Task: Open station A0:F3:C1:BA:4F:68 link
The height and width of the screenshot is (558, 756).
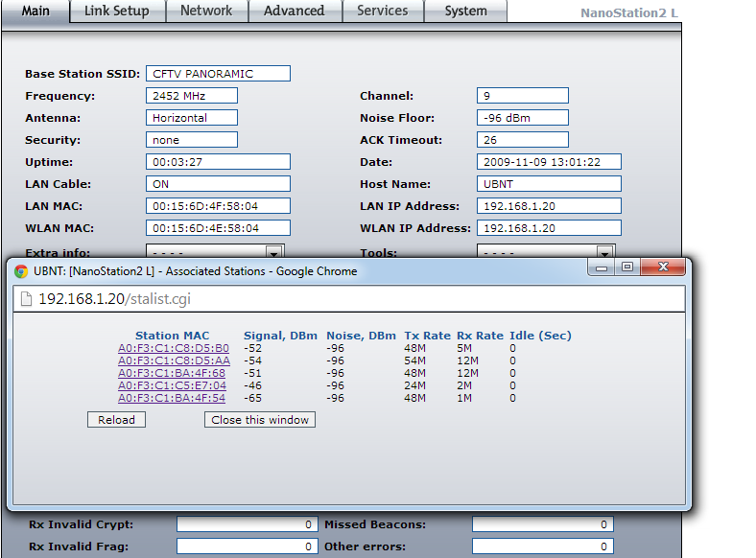Action: pos(172,374)
